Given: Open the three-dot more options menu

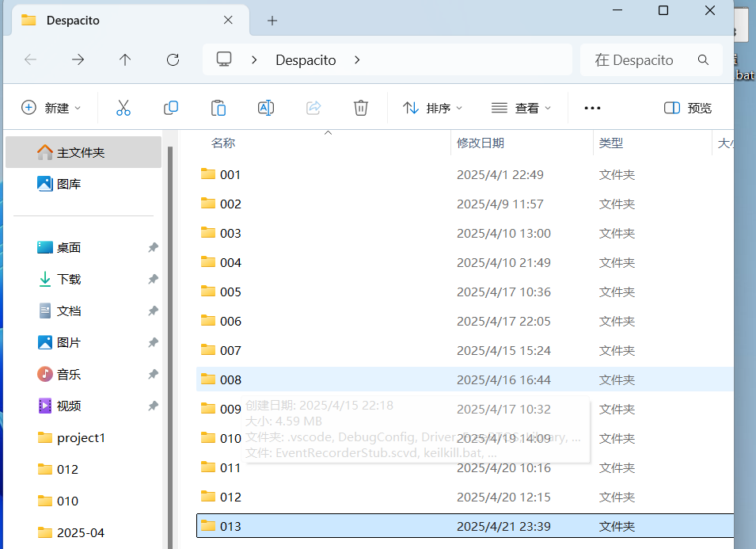Looking at the screenshot, I should coord(592,108).
